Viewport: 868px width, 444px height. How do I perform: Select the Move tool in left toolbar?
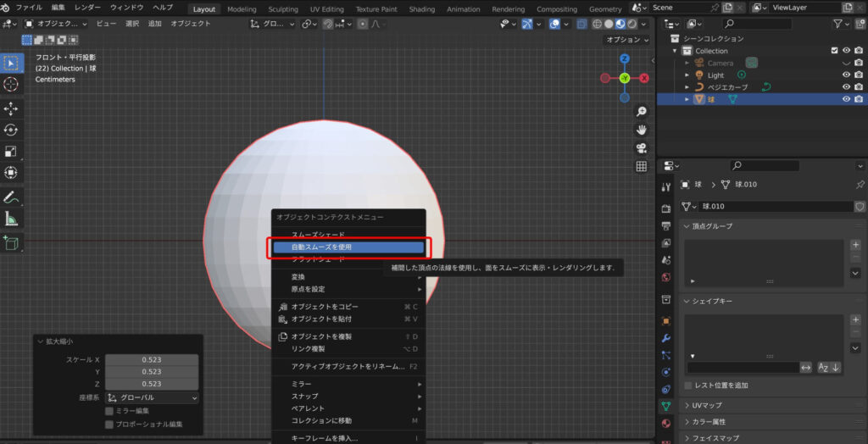pyautogui.click(x=11, y=108)
